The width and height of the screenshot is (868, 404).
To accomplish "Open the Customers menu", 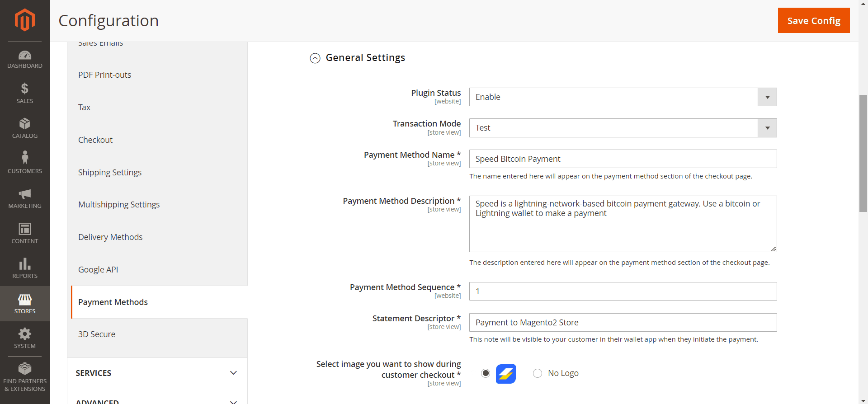I will [25, 163].
